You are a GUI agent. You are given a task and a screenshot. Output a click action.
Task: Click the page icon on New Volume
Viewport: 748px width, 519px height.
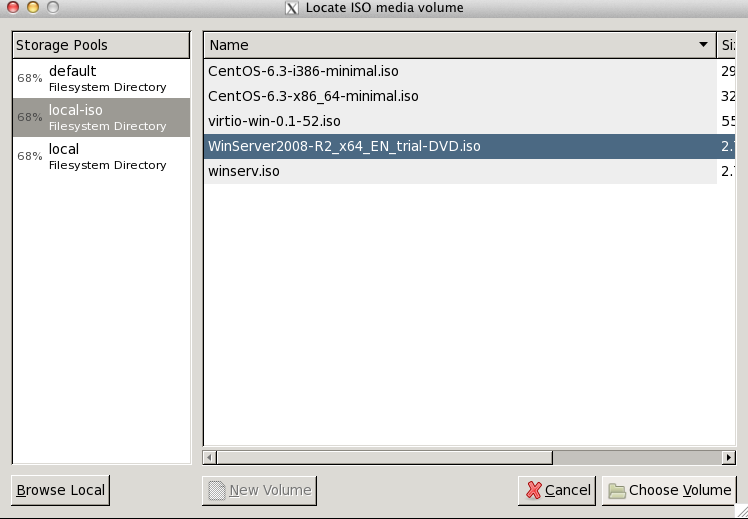pos(217,490)
